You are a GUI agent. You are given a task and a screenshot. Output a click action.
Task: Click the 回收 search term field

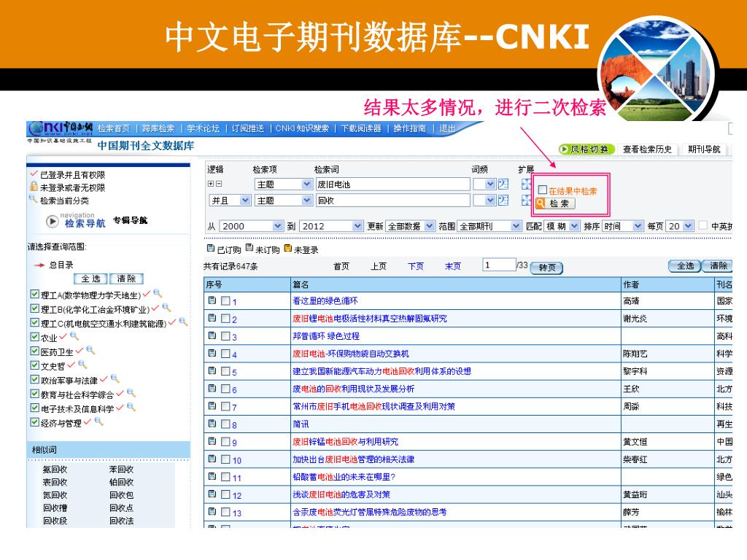tap(393, 201)
